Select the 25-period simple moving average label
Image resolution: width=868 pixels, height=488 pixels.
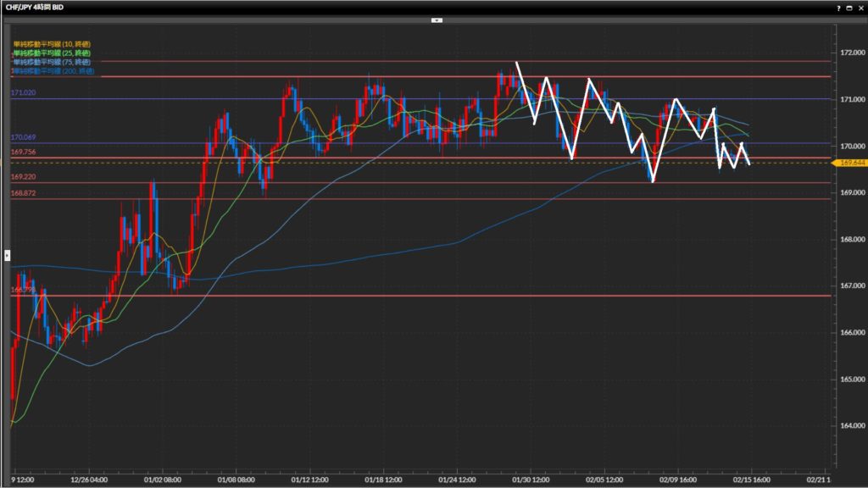point(52,53)
